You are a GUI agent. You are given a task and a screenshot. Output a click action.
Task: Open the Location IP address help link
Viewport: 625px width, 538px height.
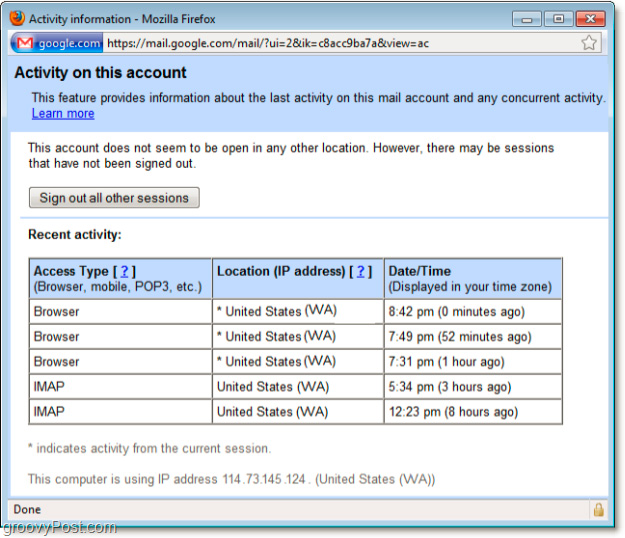pyautogui.click(x=360, y=271)
